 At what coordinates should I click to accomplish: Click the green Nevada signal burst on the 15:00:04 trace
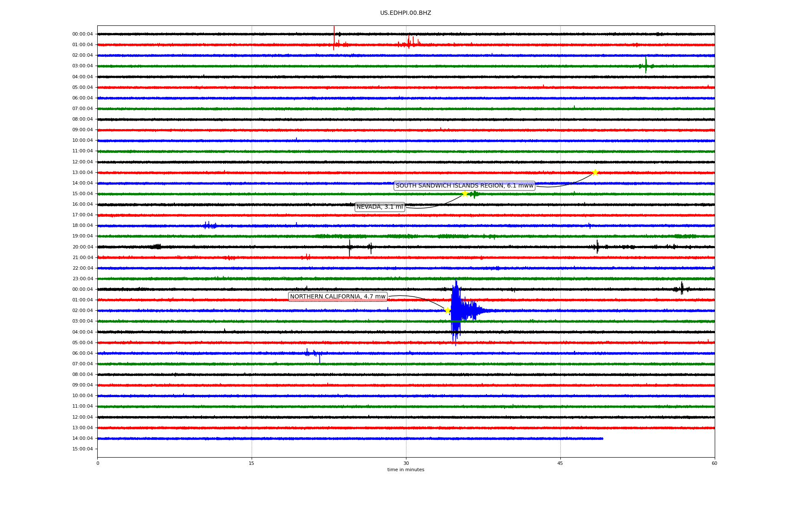[x=474, y=194]
